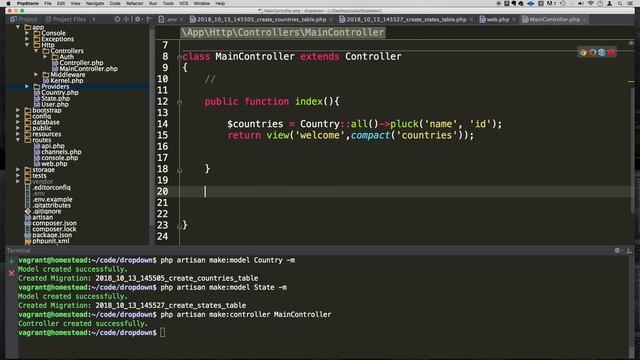Viewport: 640px width, 360px height.
Task: Open Kernel.php in project tree
Action: [x=67, y=81]
